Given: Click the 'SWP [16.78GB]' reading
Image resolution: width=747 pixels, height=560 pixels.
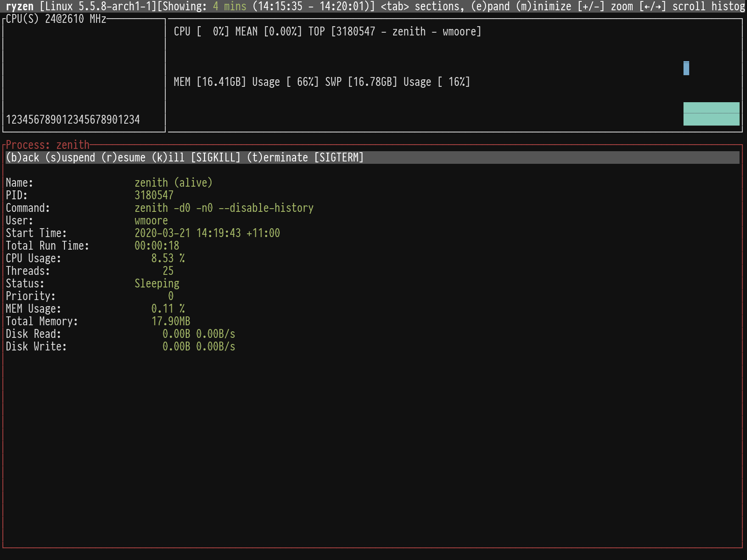Looking at the screenshot, I should pyautogui.click(x=361, y=82).
